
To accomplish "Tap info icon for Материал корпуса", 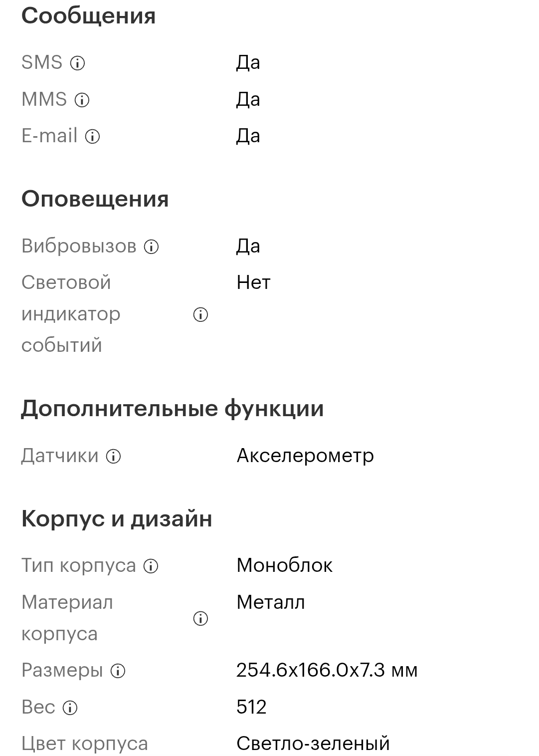I will tap(200, 619).
